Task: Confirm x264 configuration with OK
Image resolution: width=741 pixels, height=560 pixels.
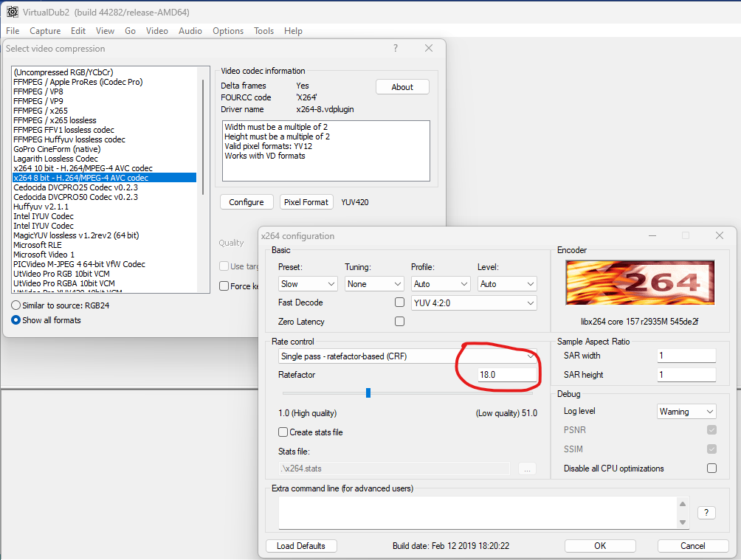Action: pos(600,546)
